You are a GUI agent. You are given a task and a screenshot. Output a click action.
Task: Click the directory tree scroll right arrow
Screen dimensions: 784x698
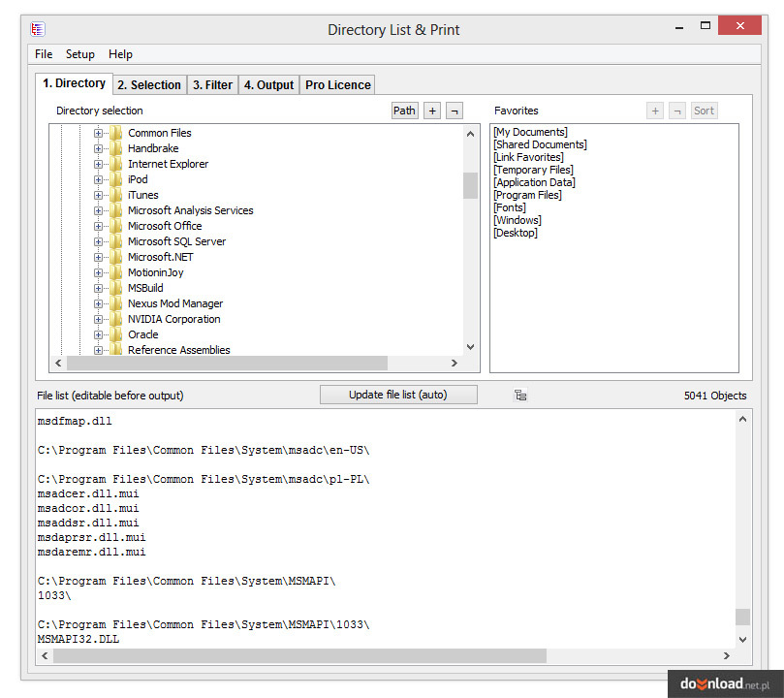click(454, 363)
